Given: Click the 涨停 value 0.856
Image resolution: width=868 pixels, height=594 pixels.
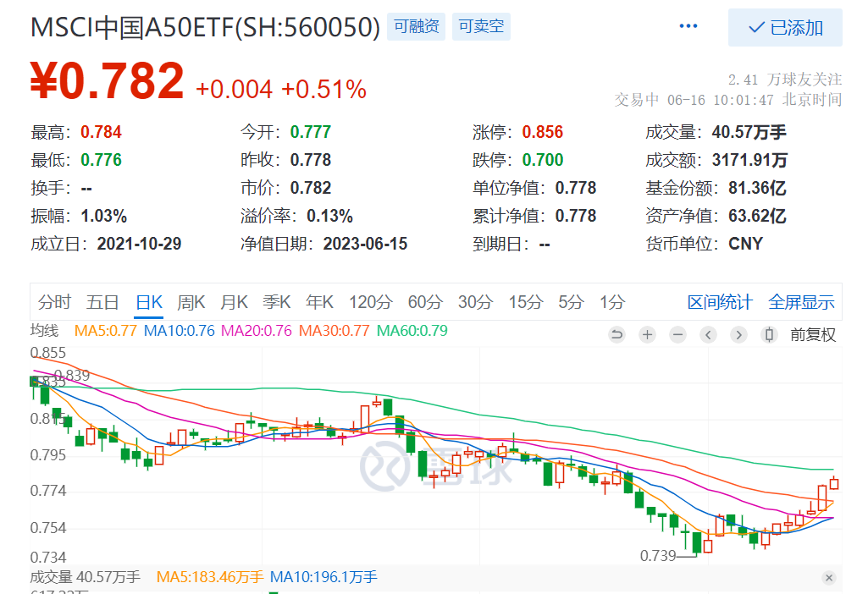Looking at the screenshot, I should click(x=543, y=132).
